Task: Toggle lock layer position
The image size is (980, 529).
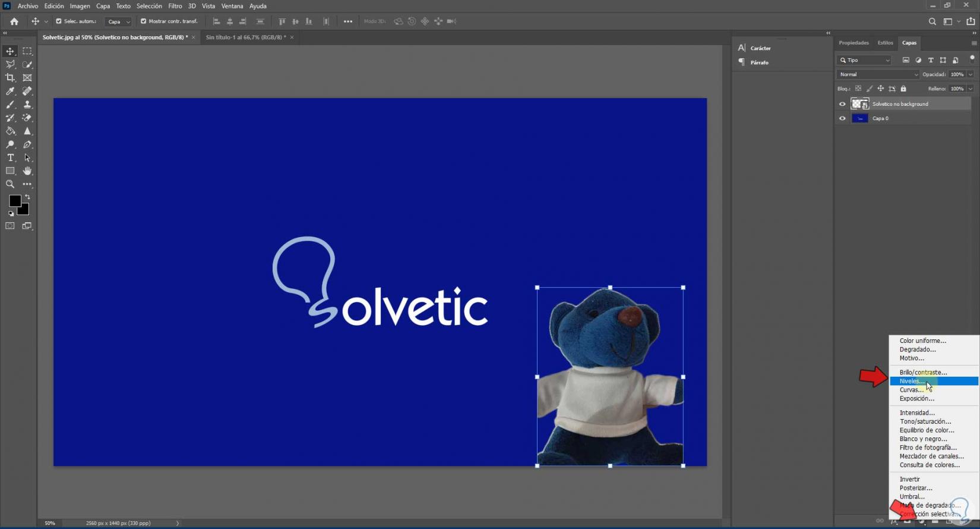Action: coord(881,89)
